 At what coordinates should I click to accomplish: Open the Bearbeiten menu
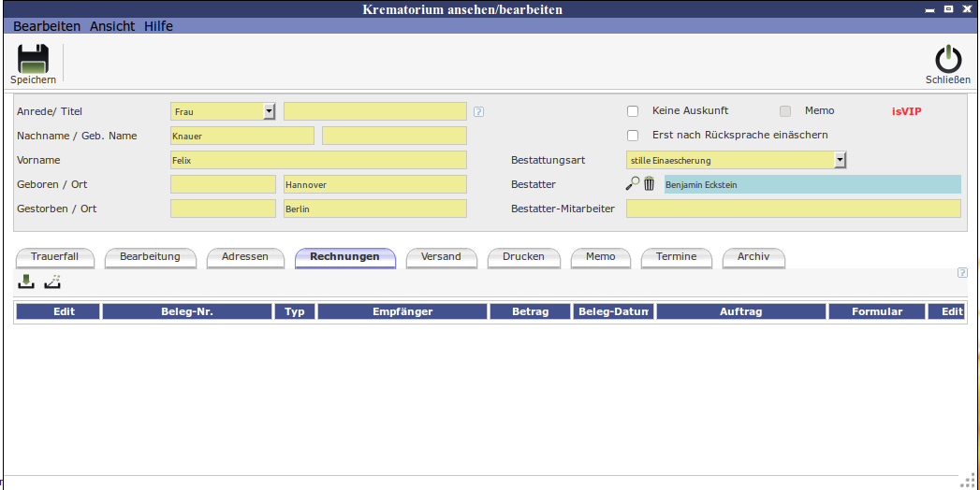click(x=47, y=26)
